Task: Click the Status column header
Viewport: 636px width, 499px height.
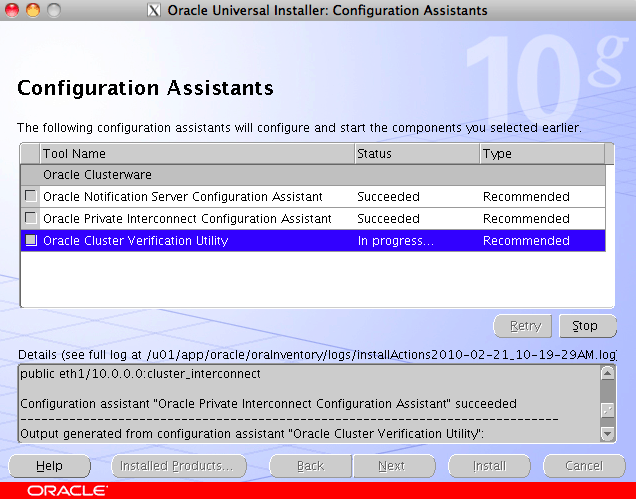Action: (x=415, y=154)
